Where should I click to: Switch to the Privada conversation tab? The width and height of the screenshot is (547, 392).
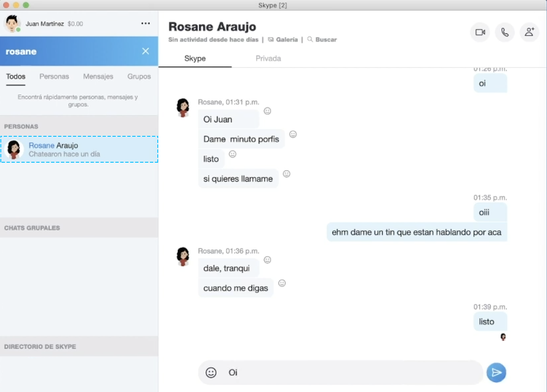tap(268, 58)
